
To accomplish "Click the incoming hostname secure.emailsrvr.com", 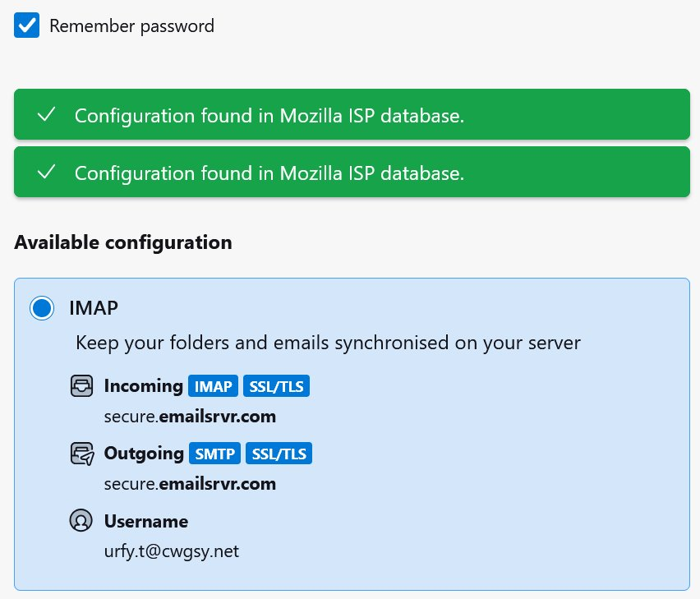I will (x=190, y=417).
